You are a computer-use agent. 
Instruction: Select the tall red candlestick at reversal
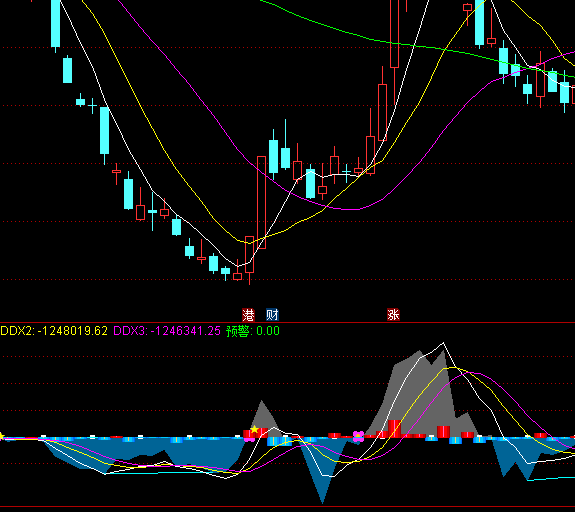(x=261, y=202)
